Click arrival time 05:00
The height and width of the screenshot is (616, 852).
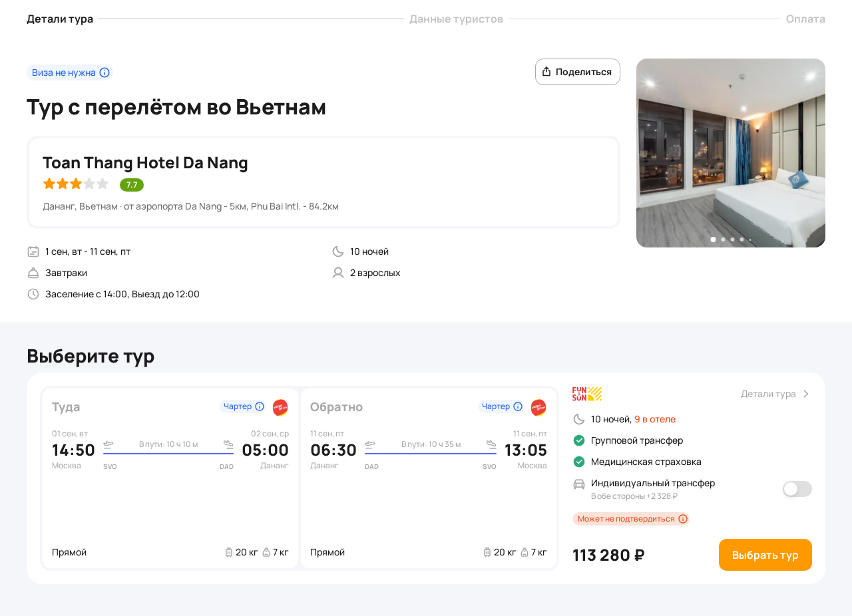[266, 450]
